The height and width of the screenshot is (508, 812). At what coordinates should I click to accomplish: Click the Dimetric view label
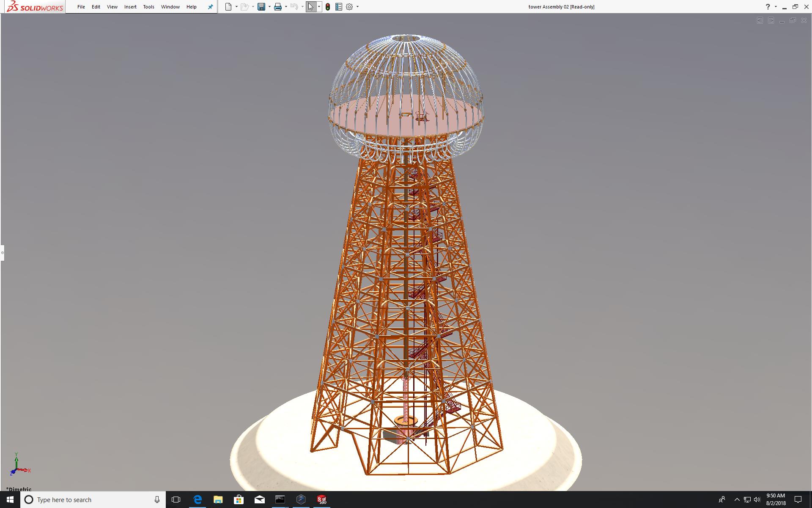point(19,489)
